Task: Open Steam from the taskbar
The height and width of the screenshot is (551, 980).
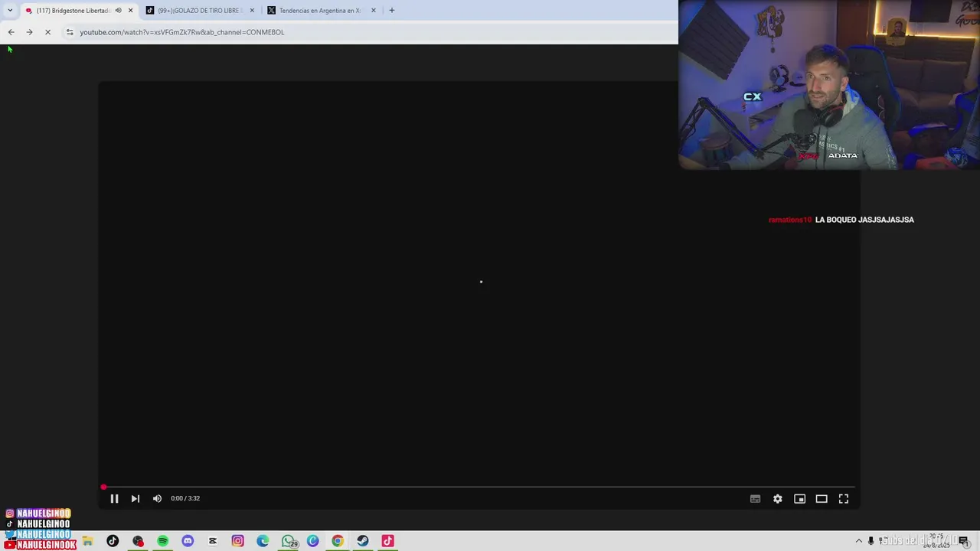Action: pyautogui.click(x=363, y=541)
